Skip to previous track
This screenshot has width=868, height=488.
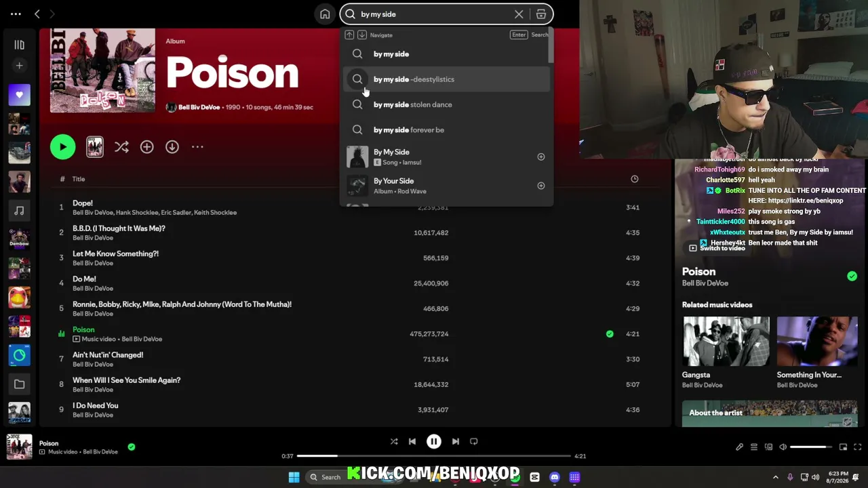coord(412,442)
